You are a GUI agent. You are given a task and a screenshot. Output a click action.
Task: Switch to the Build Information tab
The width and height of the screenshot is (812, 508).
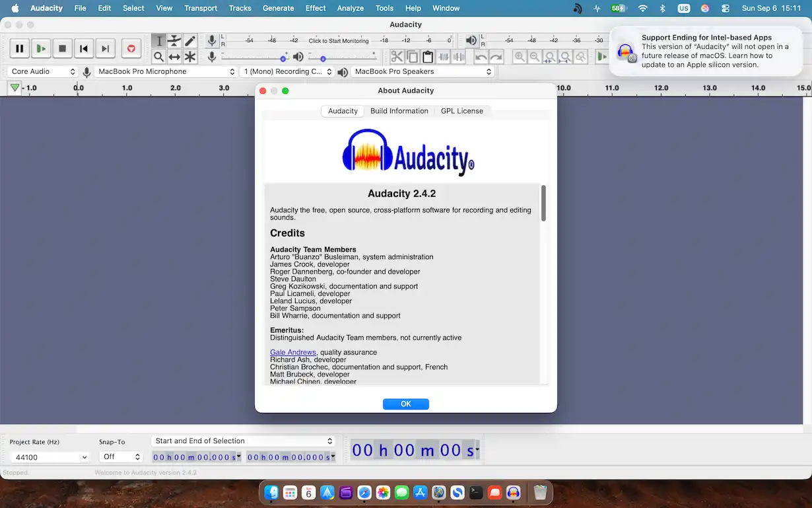pos(399,111)
